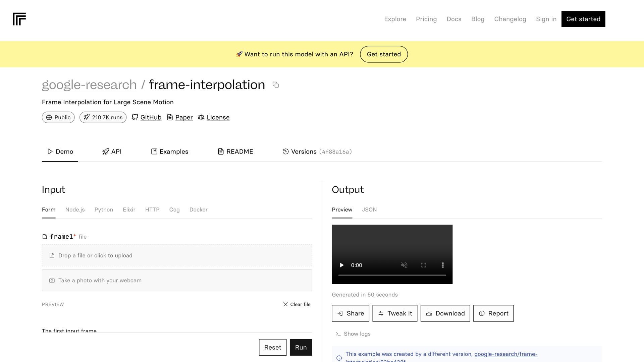Switch to the Examples tab
Image resolution: width=644 pixels, height=362 pixels.
pos(170,152)
